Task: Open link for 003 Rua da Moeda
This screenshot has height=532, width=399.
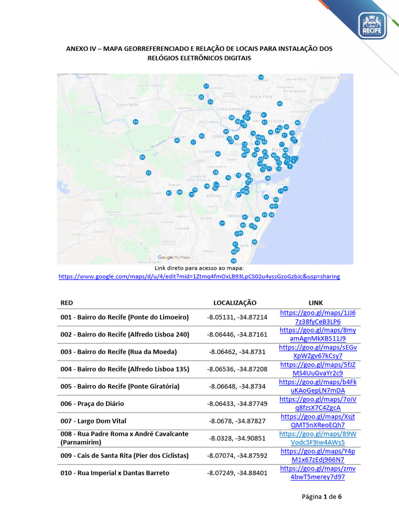Action: pyautogui.click(x=317, y=352)
